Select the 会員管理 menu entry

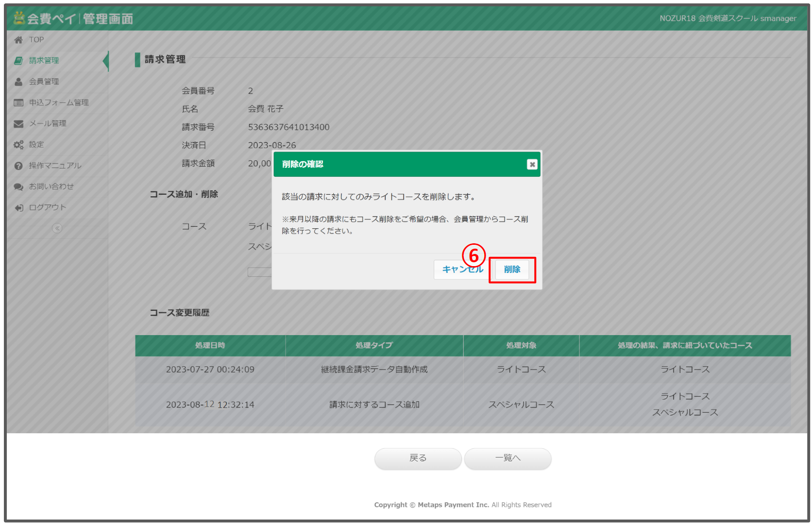pos(44,82)
